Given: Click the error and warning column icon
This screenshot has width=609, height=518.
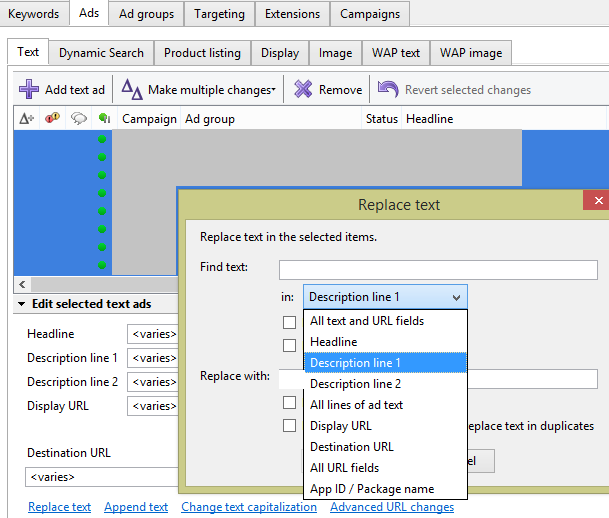Looking at the screenshot, I should (52, 119).
